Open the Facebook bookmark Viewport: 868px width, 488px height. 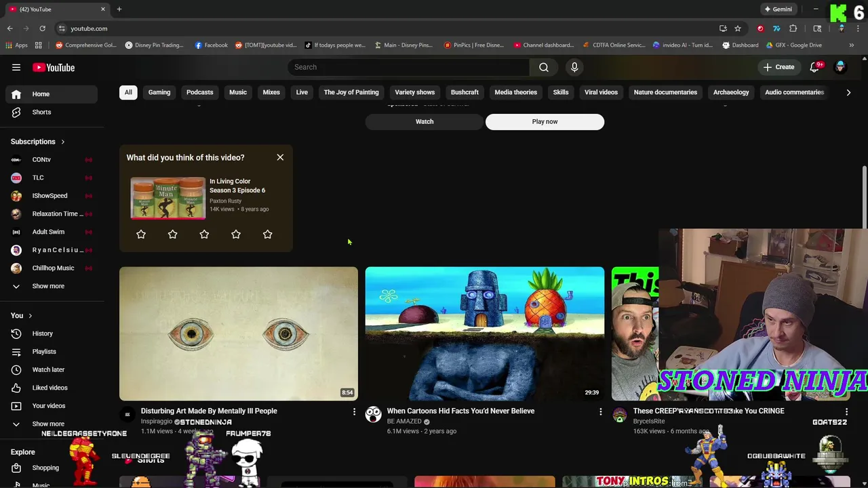click(211, 45)
